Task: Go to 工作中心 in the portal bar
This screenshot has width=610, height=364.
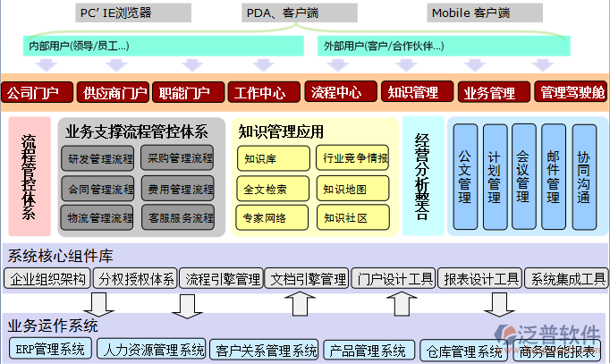Action: tap(260, 92)
